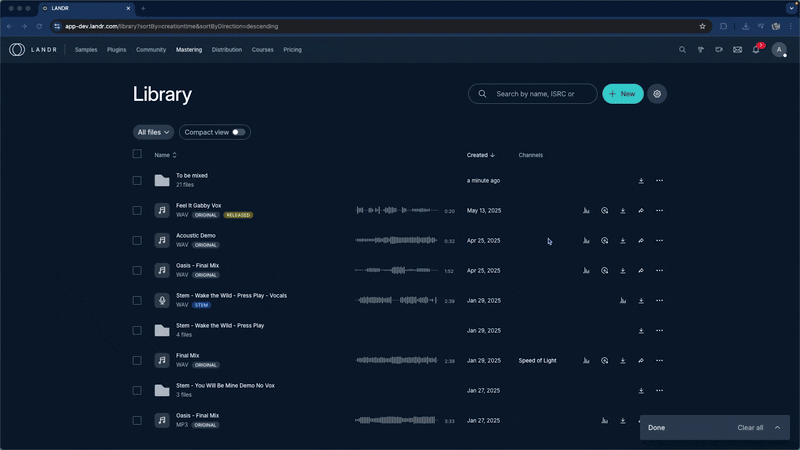Open the To be mixed folder
The width and height of the screenshot is (800, 450).
(x=192, y=176)
